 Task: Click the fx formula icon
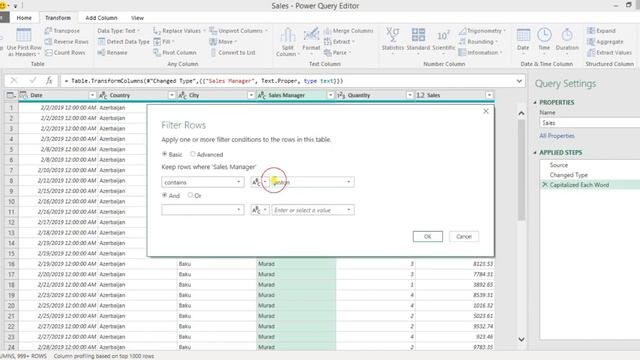tap(49, 80)
